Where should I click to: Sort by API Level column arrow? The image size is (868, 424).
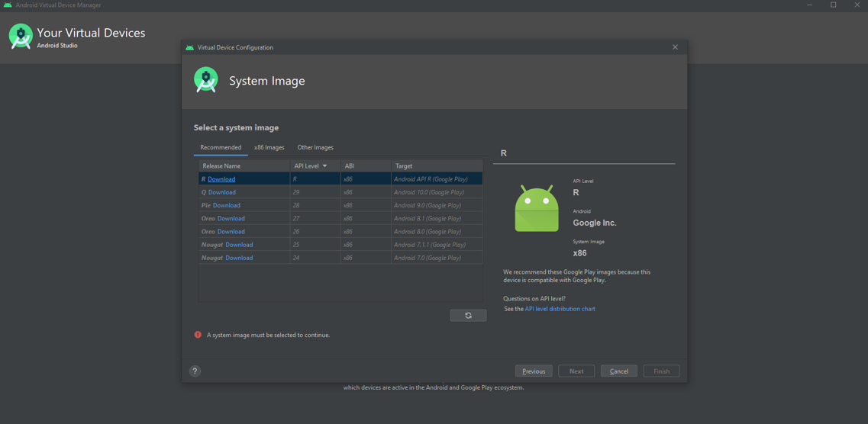point(324,165)
